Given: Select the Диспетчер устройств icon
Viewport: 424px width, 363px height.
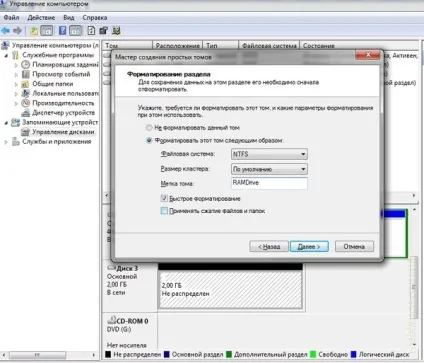Looking at the screenshot, I should click(26, 113).
